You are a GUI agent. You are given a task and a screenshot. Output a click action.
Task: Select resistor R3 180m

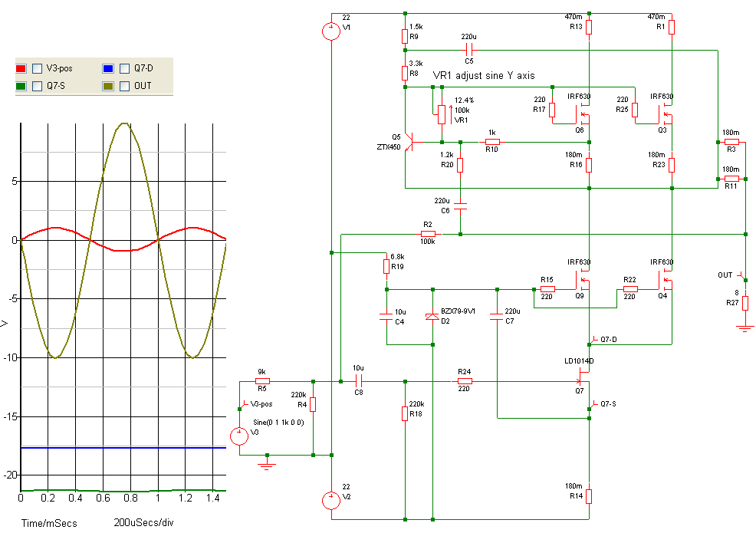(x=731, y=142)
